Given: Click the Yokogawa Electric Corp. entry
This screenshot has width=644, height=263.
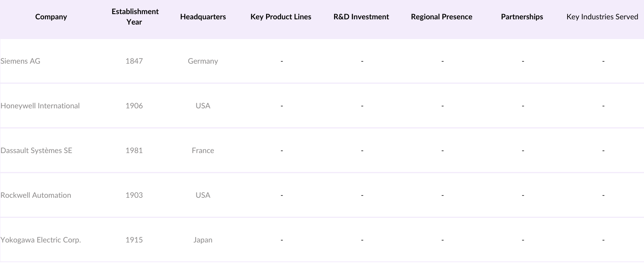Looking at the screenshot, I should (41, 240).
